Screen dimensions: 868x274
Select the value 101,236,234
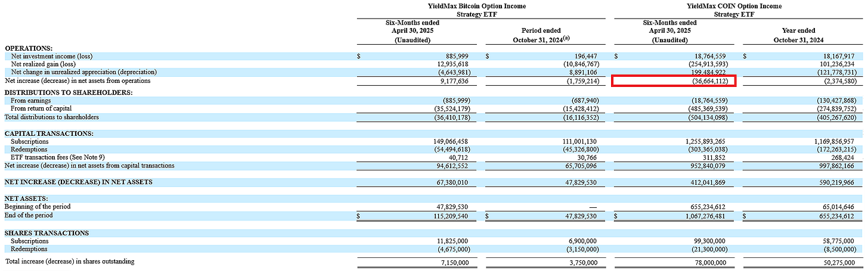tap(838, 64)
